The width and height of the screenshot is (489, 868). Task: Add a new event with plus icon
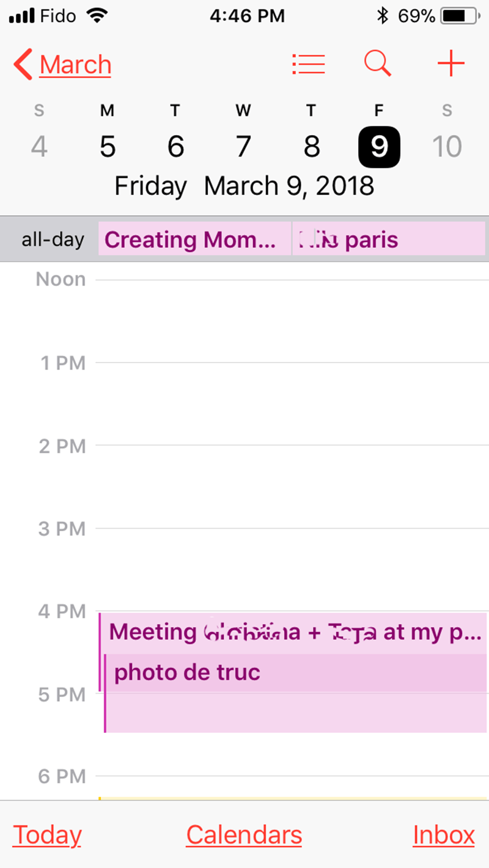[451, 64]
